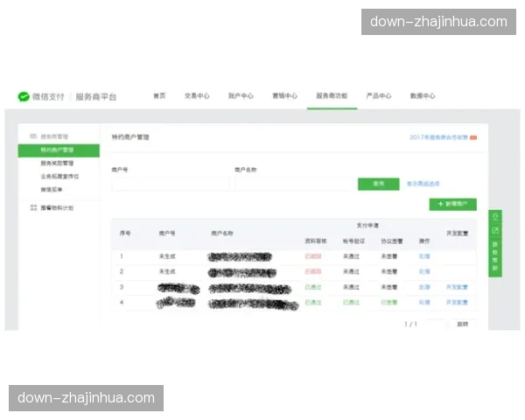Click the blue advanced options link beside 查询
525x420 pixels.
click(x=423, y=184)
